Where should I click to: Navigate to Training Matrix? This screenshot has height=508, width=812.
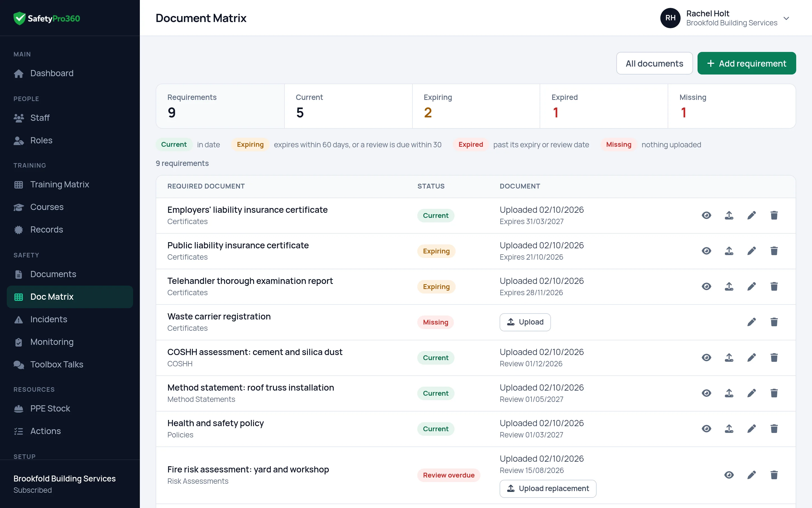pos(70,185)
